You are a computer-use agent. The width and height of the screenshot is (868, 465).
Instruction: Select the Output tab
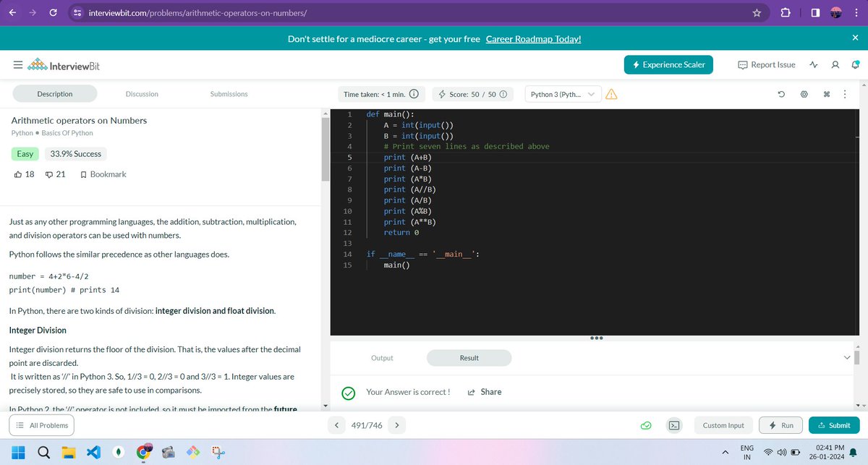[x=382, y=358]
